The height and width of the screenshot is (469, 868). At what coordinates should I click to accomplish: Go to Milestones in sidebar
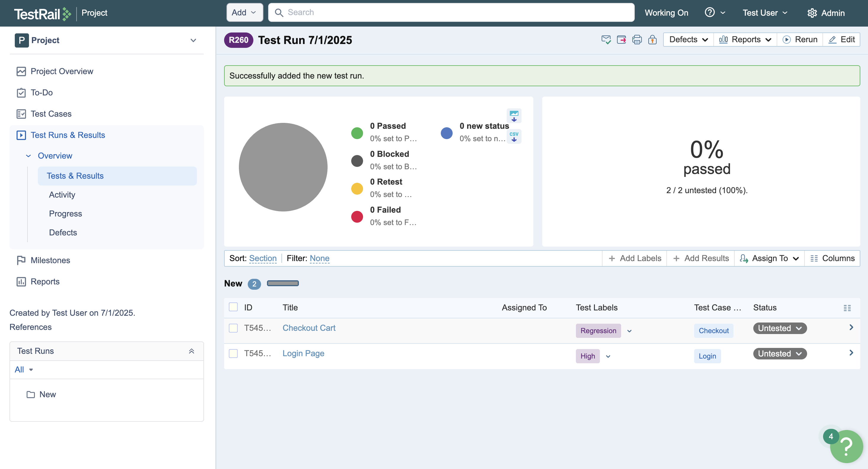tap(50, 260)
